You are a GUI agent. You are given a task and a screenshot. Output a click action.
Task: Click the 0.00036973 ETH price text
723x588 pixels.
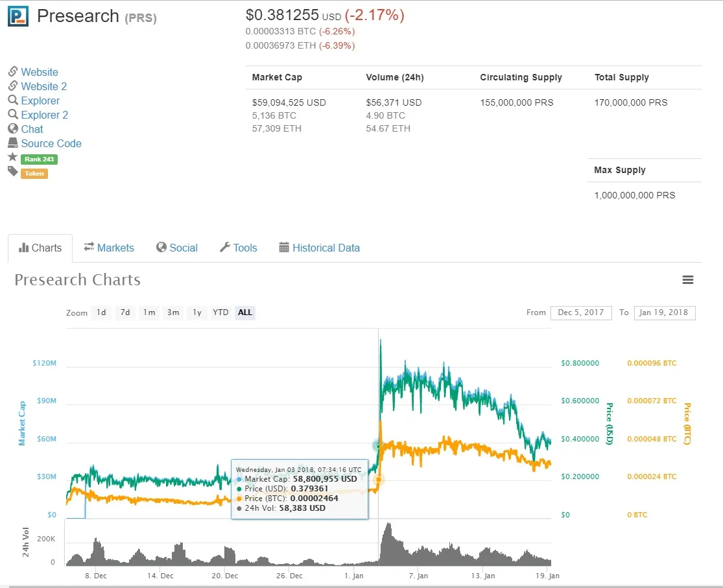pyautogui.click(x=281, y=45)
